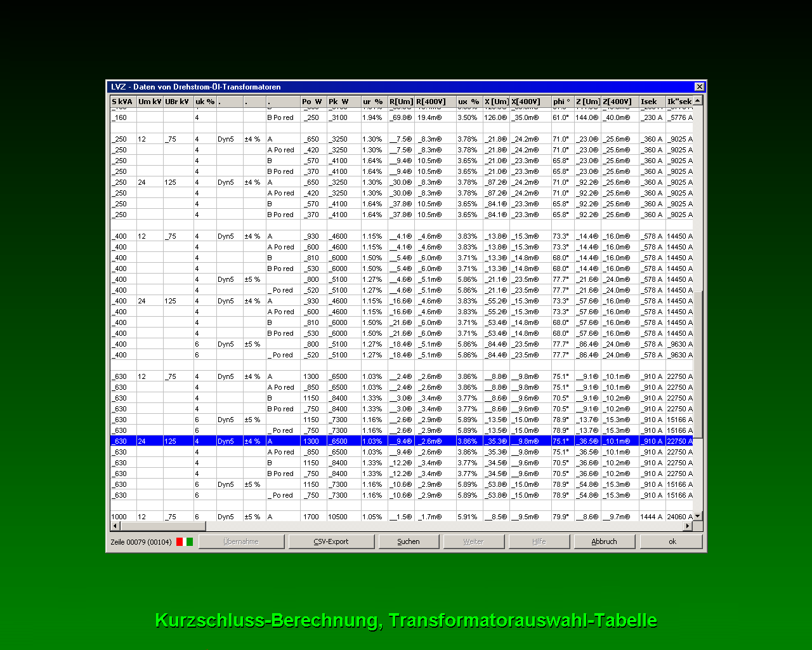
Task: Click the greyed Übernahme button
Action: point(241,541)
